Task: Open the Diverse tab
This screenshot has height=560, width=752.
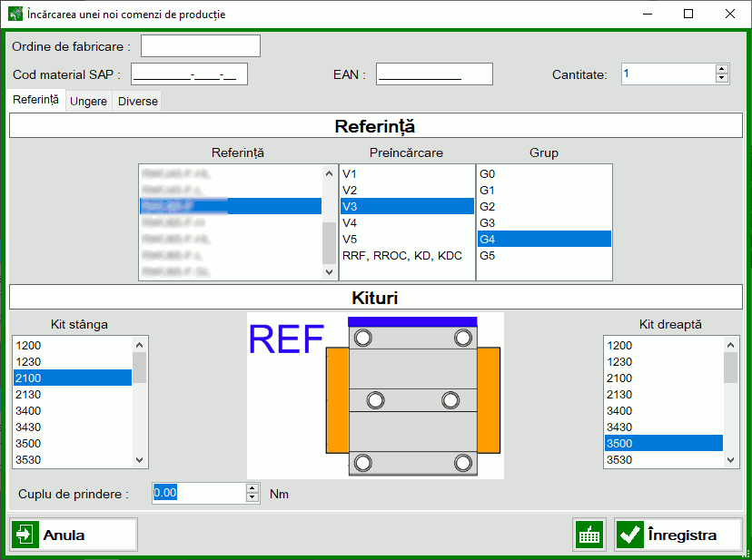Action: (x=138, y=101)
